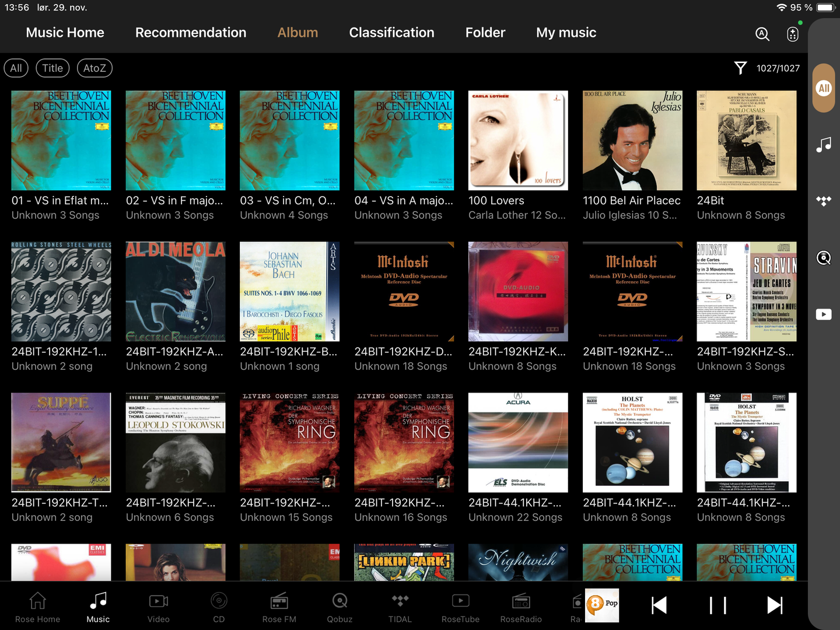Launch RoseTube in the bottom bar
The image size is (840, 630).
point(460,607)
